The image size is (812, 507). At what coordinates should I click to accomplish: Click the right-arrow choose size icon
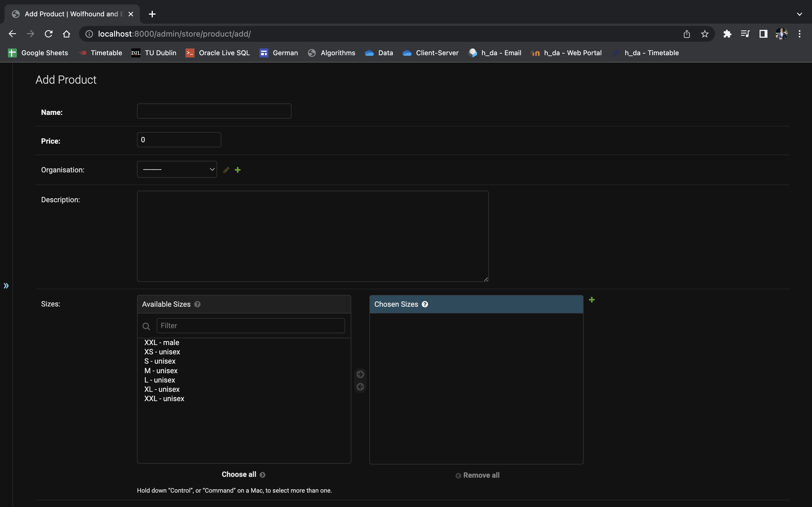click(x=360, y=374)
